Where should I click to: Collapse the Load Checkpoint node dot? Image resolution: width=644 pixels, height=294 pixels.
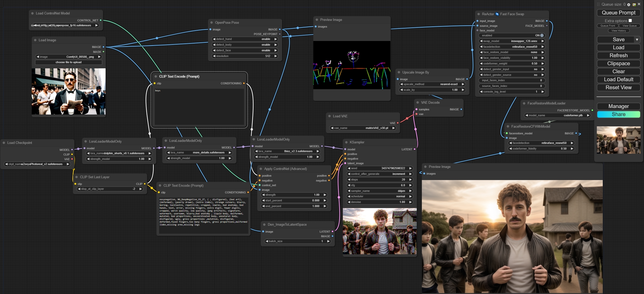click(4, 143)
